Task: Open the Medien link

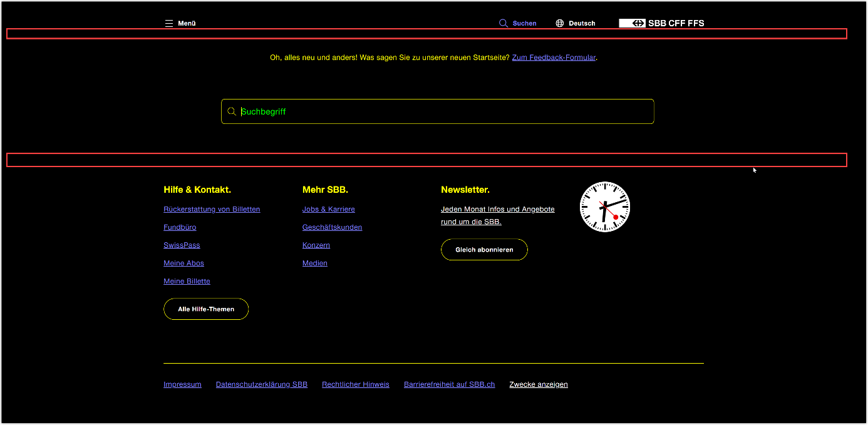Action: point(315,263)
